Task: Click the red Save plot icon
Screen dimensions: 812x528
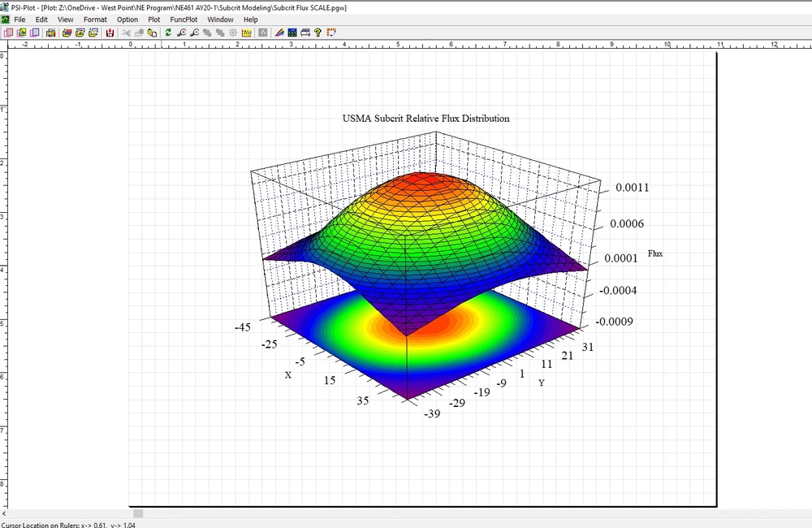Action: click(x=110, y=33)
